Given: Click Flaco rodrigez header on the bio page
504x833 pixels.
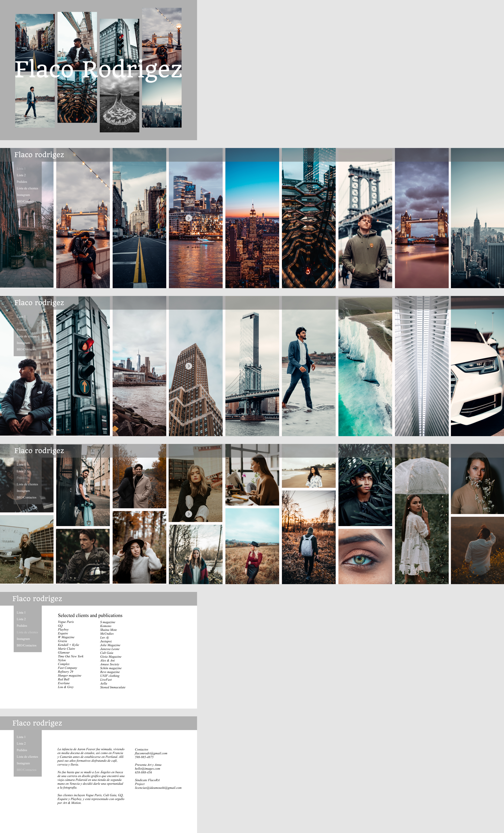Looking at the screenshot, I should click(37, 723).
